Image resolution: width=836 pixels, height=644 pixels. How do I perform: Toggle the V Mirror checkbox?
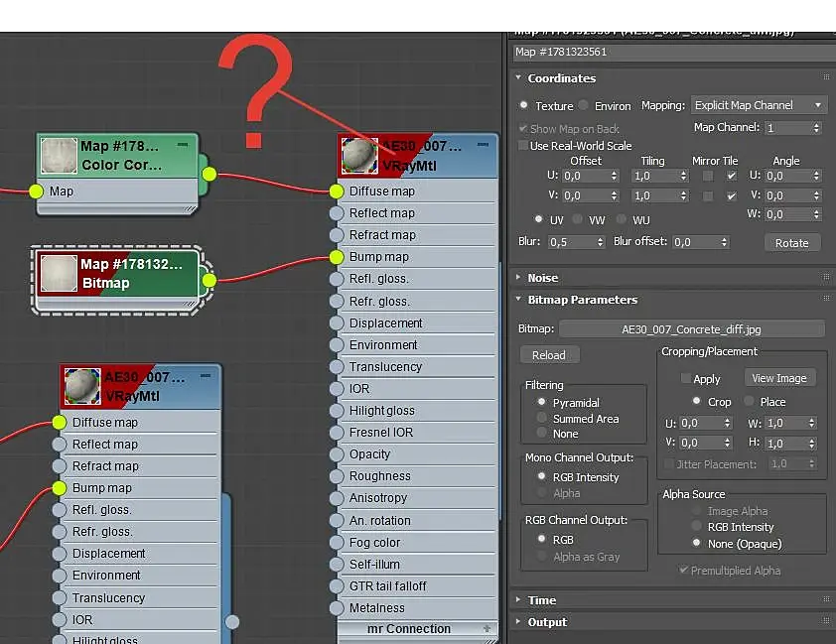coord(708,196)
